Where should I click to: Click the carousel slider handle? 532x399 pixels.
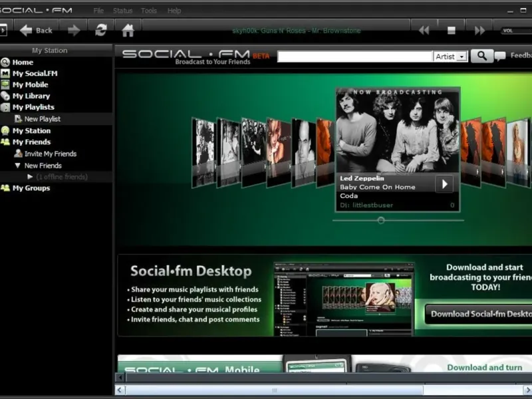tap(381, 220)
